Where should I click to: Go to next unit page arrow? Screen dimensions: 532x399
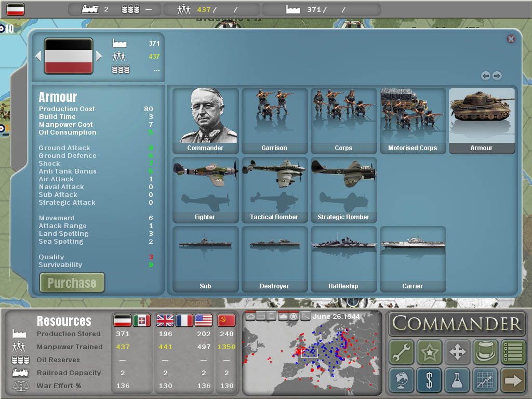click(x=497, y=76)
